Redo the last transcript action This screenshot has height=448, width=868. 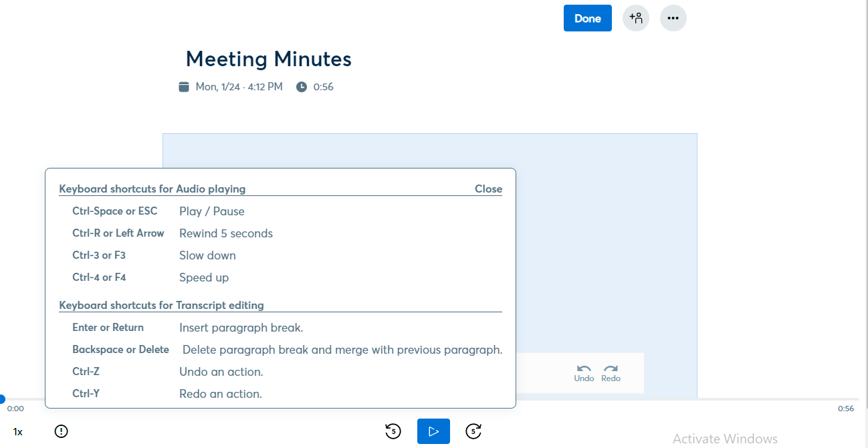(x=611, y=372)
